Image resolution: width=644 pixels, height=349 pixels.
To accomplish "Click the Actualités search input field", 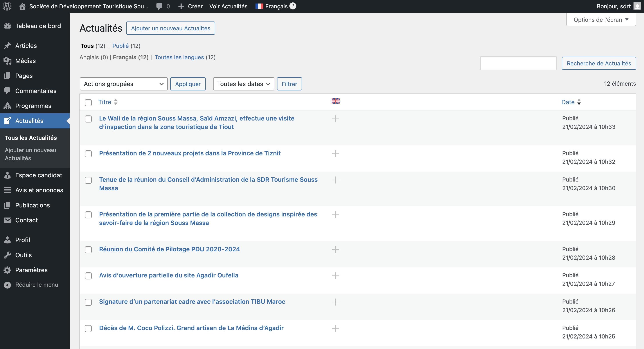I will (518, 63).
